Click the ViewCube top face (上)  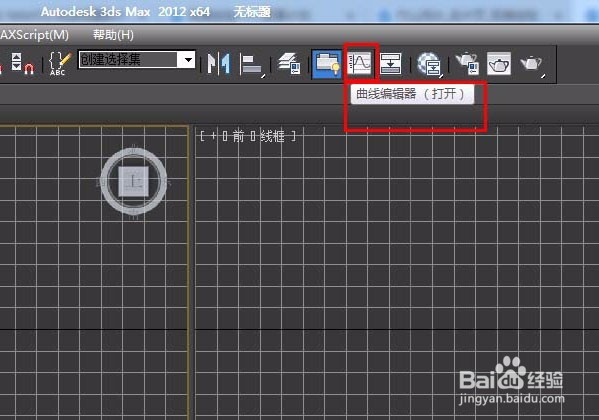pyautogui.click(x=133, y=181)
